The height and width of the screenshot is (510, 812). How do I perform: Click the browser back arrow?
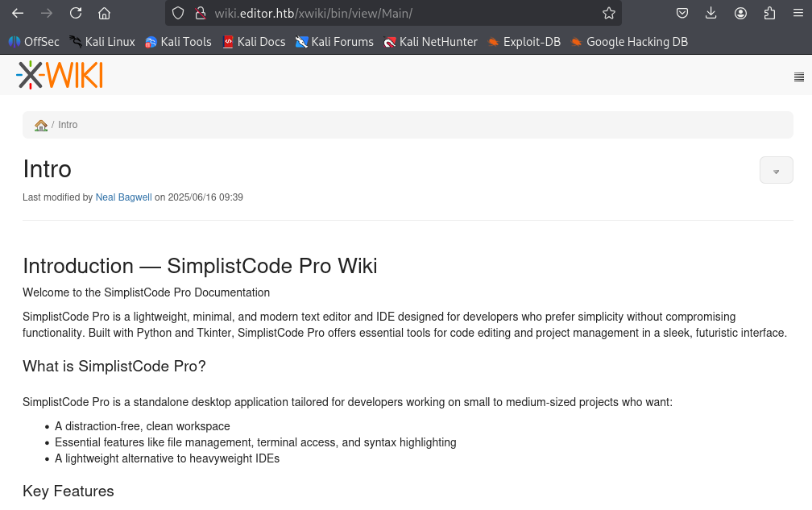(x=18, y=13)
